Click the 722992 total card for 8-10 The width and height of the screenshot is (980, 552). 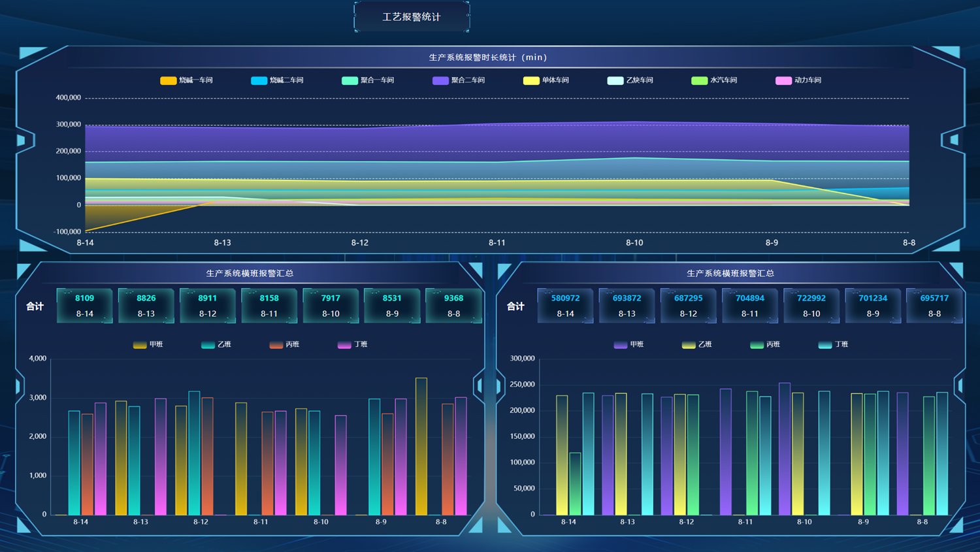click(x=811, y=306)
